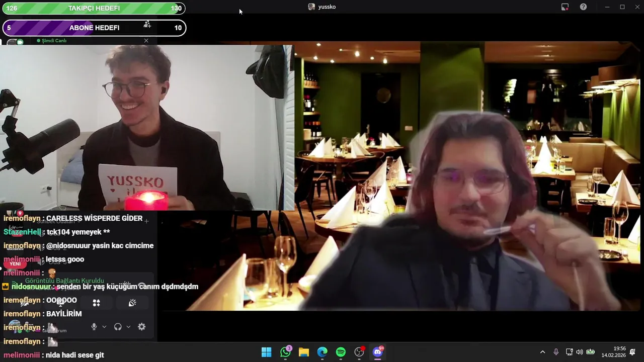Open network status tray icon
644x362 pixels.
(x=569, y=352)
